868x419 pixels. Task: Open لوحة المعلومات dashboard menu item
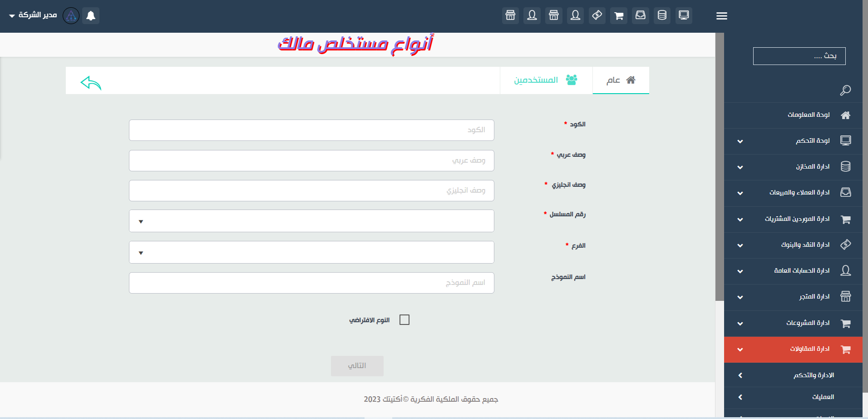(793, 115)
